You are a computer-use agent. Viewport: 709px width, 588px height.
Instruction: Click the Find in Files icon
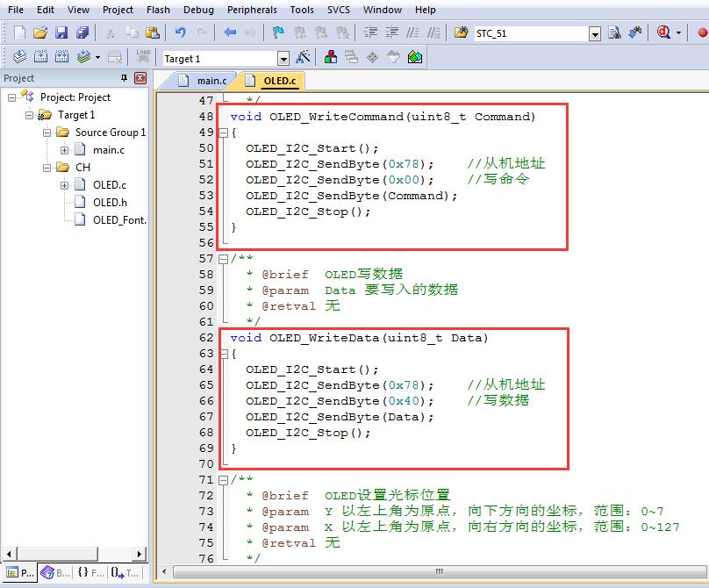461,32
